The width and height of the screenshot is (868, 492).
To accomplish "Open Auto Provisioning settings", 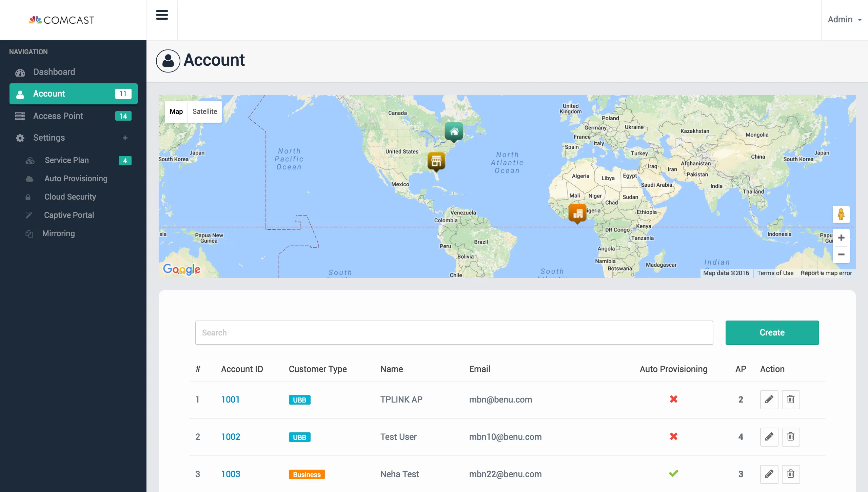I will pyautogui.click(x=75, y=178).
